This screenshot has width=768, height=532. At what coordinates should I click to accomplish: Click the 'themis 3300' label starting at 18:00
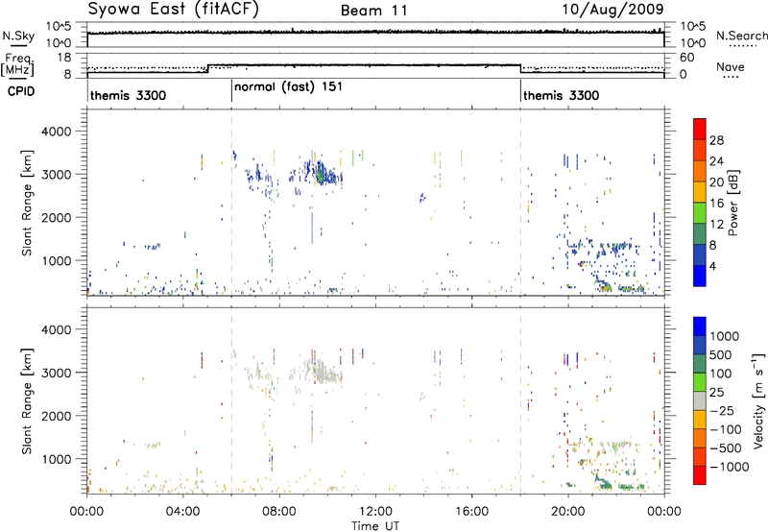click(x=562, y=95)
